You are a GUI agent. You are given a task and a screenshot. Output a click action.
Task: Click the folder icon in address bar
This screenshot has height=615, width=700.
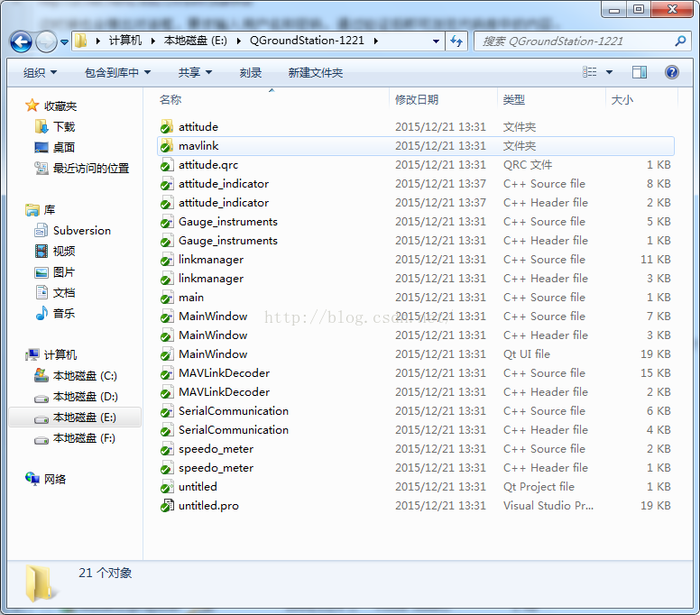click(81, 41)
